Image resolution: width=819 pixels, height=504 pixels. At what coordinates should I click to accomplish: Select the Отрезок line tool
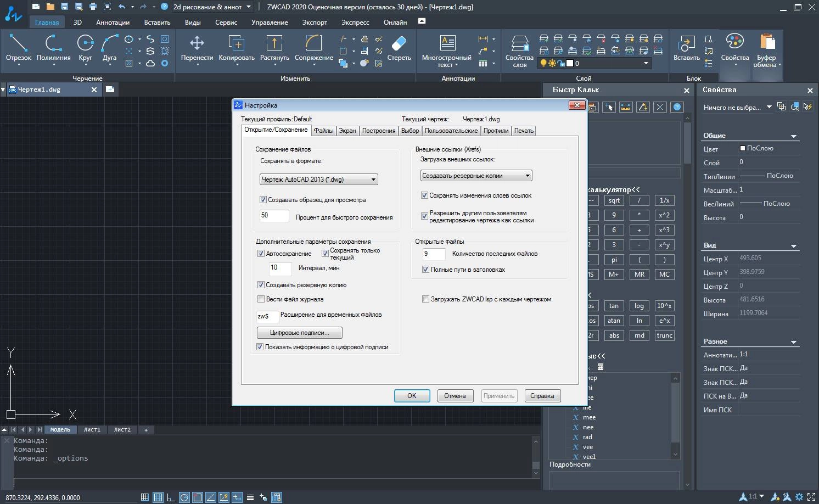point(18,48)
